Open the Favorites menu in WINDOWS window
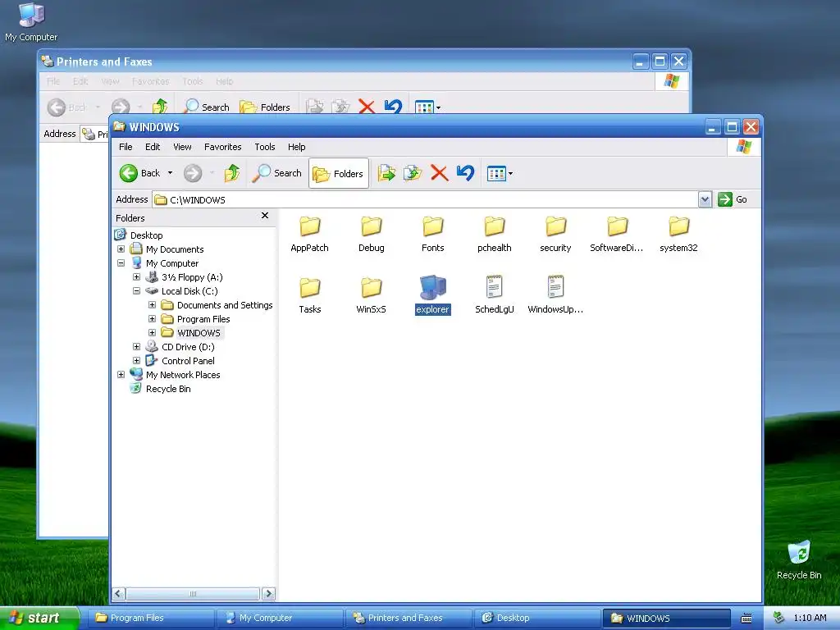 [223, 147]
